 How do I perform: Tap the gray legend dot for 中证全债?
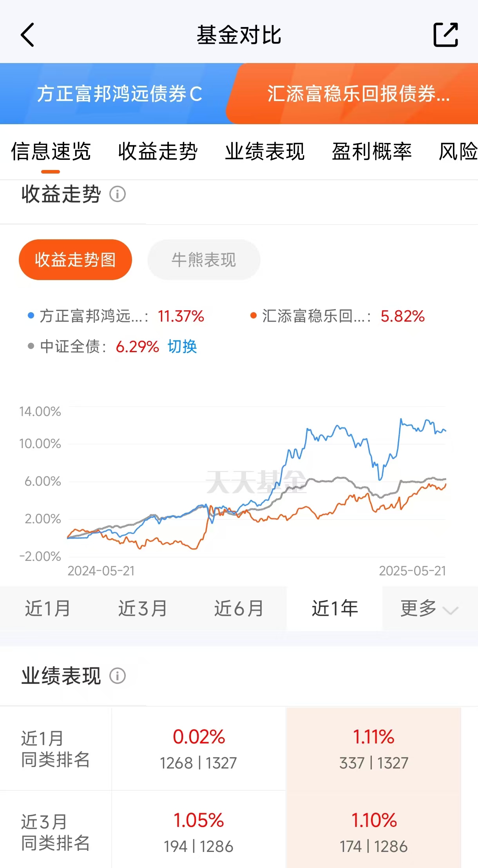31,346
